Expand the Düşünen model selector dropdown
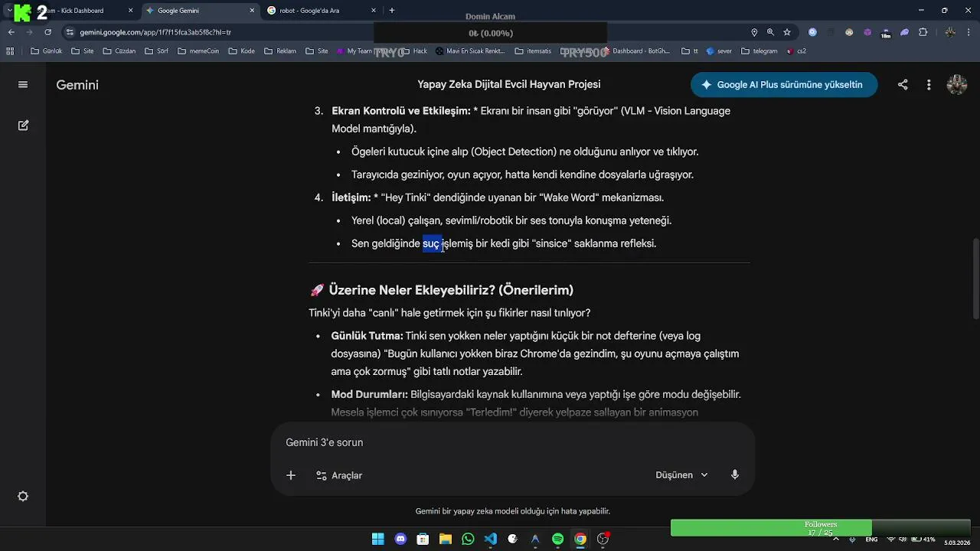Viewport: 980px width, 551px height. coord(681,475)
